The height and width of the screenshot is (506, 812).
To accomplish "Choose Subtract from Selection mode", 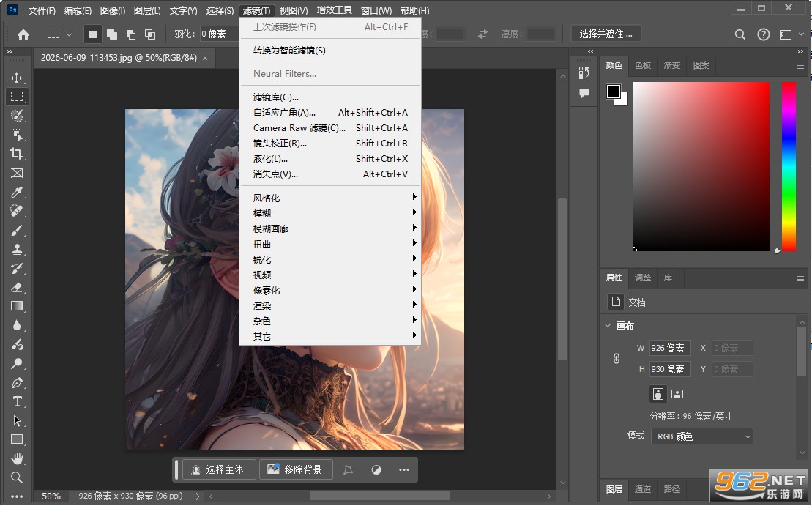I will pos(131,34).
